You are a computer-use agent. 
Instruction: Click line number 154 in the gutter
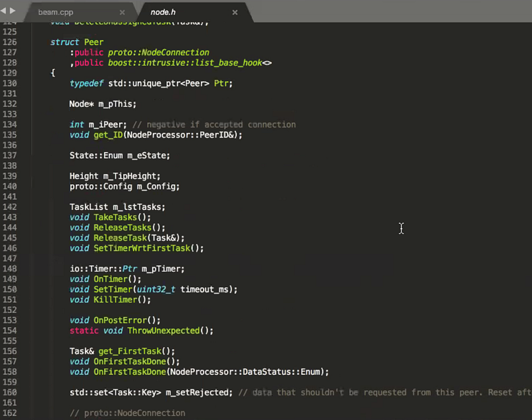click(x=9, y=330)
